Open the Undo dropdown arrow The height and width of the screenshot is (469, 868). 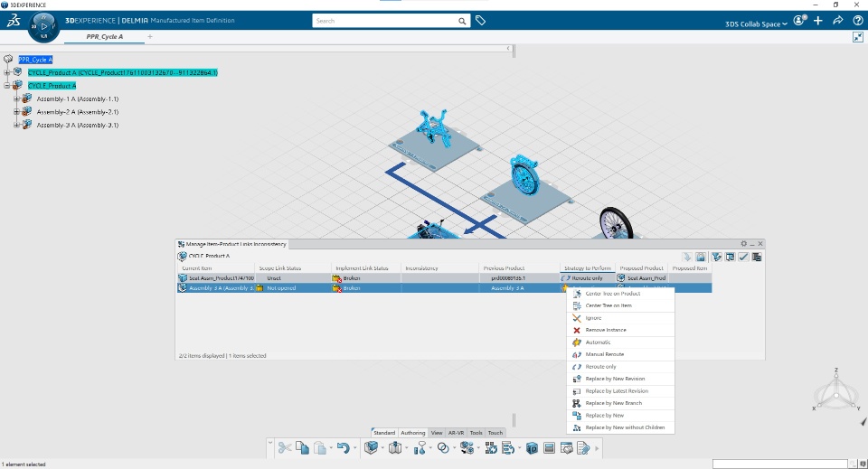click(354, 448)
